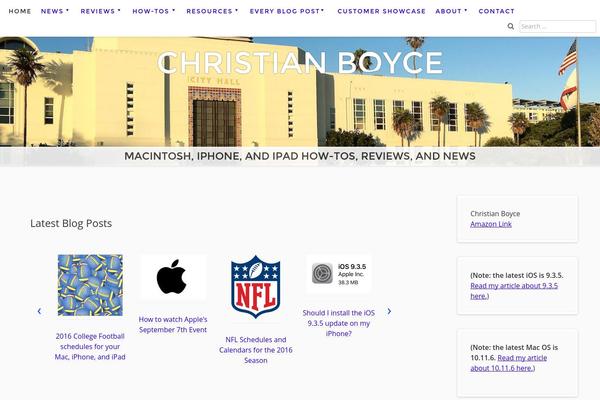
Task: Click the search magnifier icon
Action: click(x=510, y=26)
